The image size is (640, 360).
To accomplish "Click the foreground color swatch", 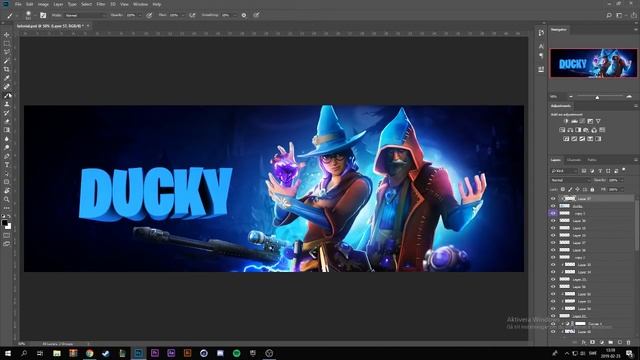I will pos(4,222).
